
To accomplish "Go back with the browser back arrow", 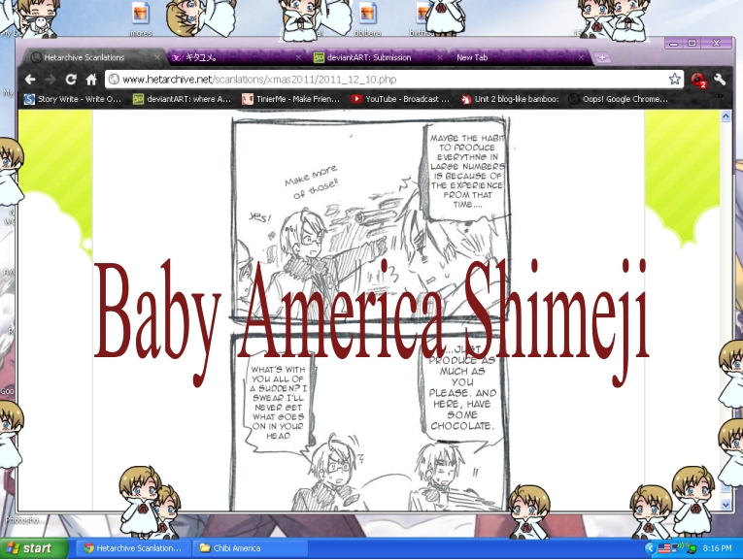I will point(30,80).
